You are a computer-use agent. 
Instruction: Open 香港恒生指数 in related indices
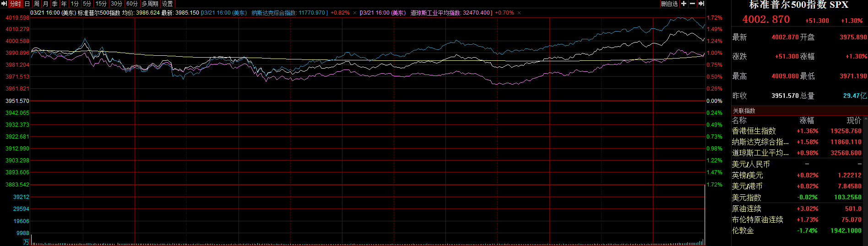(754, 131)
